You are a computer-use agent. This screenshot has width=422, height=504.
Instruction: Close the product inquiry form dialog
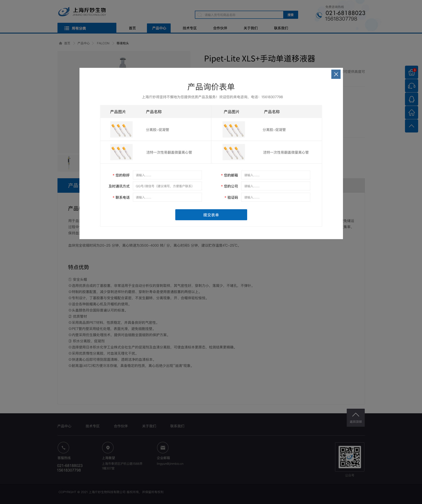click(x=336, y=74)
